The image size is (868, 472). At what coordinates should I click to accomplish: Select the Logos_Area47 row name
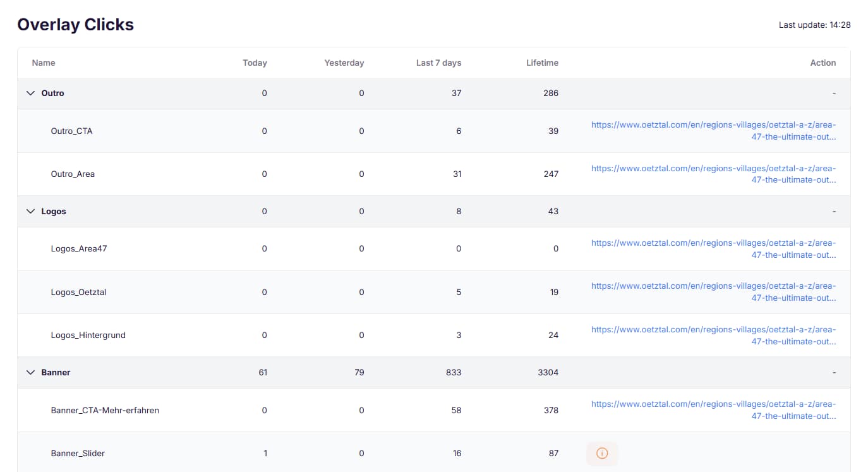79,248
